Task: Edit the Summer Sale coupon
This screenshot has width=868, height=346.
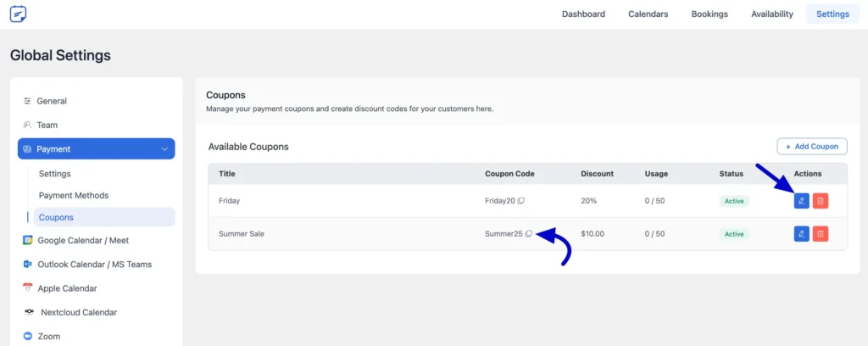Action: coord(802,234)
